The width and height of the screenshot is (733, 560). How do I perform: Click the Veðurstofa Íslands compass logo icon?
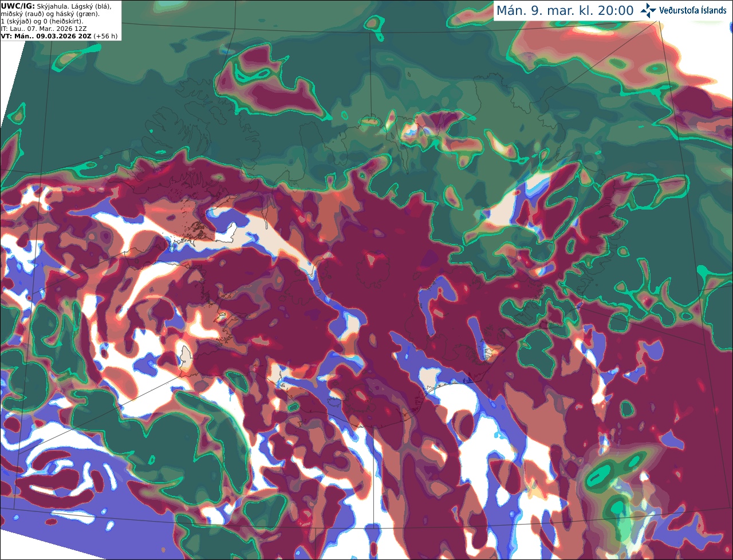(x=648, y=10)
